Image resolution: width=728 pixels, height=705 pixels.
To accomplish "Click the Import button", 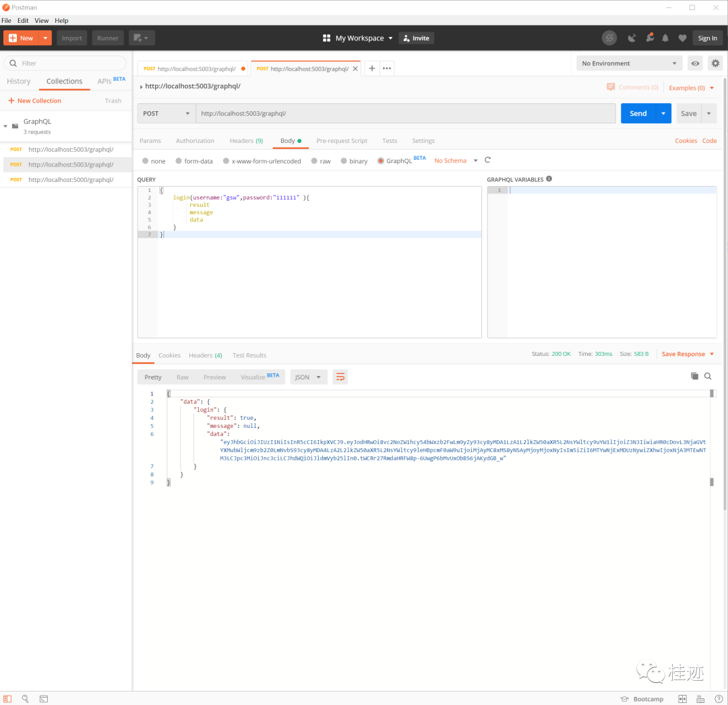I will coord(72,38).
